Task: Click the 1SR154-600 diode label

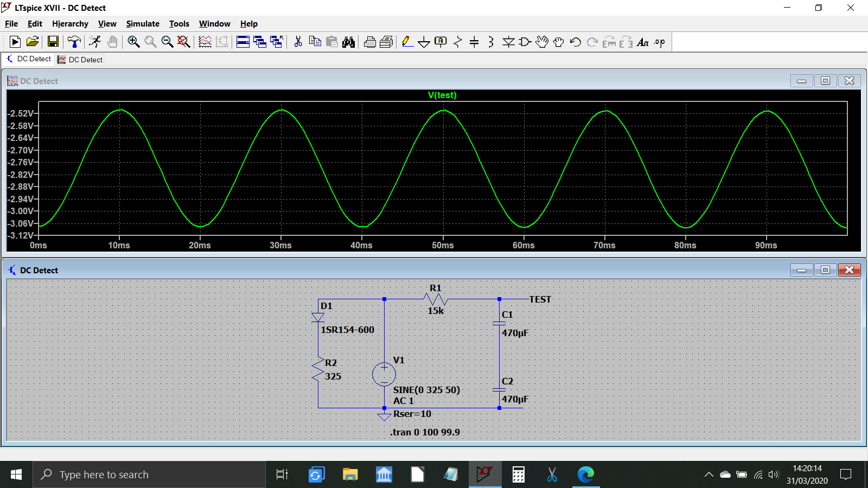Action: click(x=347, y=330)
